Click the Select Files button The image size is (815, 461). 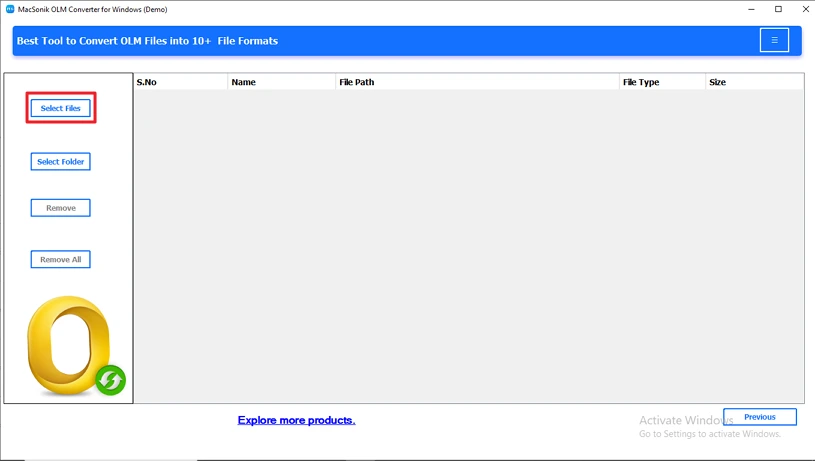(x=60, y=108)
